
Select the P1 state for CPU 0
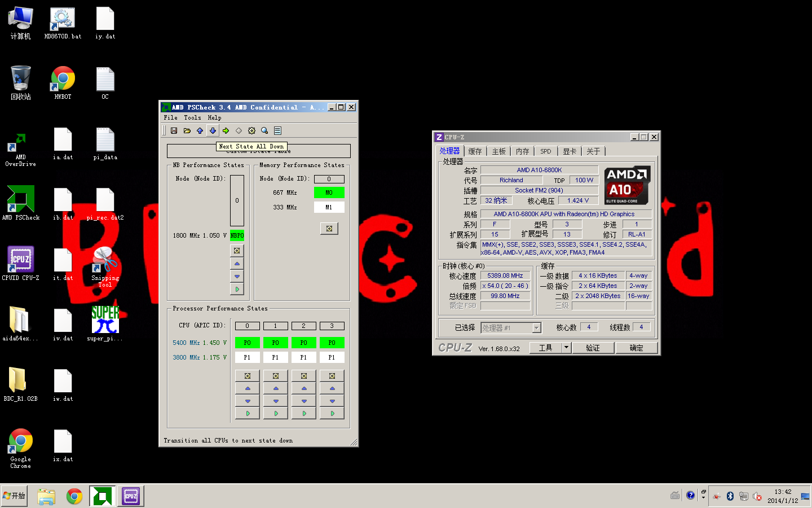248,357
